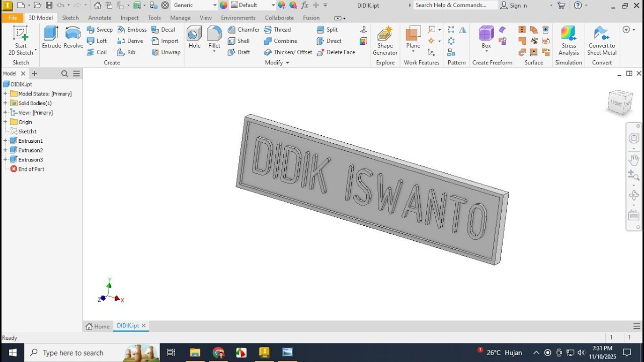Select the Extrude tool

point(51,38)
